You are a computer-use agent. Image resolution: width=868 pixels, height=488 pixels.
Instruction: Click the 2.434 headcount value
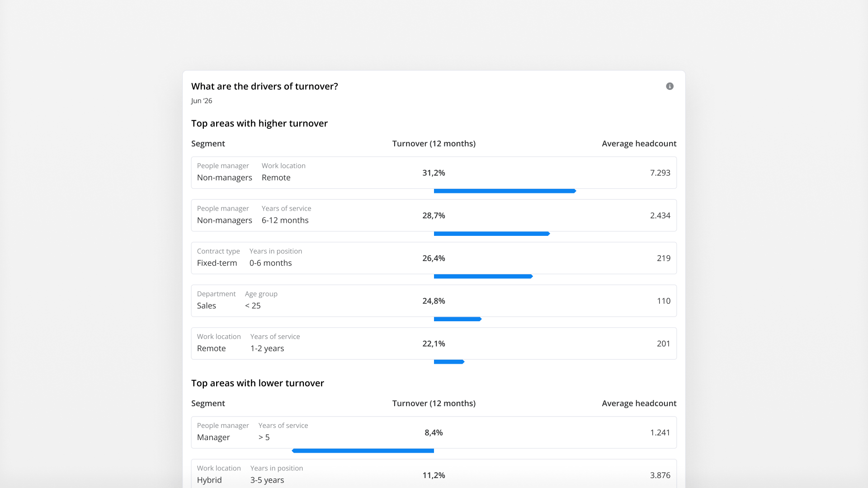[660, 216]
